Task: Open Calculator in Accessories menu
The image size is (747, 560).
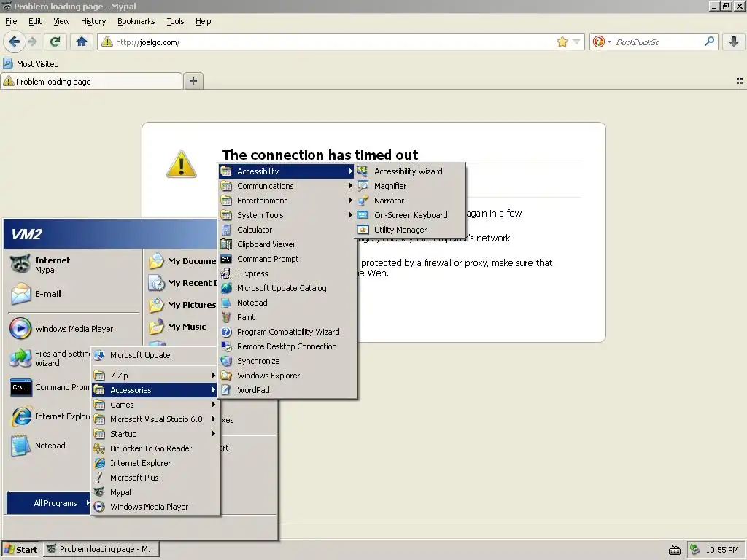Action: pyautogui.click(x=287, y=230)
